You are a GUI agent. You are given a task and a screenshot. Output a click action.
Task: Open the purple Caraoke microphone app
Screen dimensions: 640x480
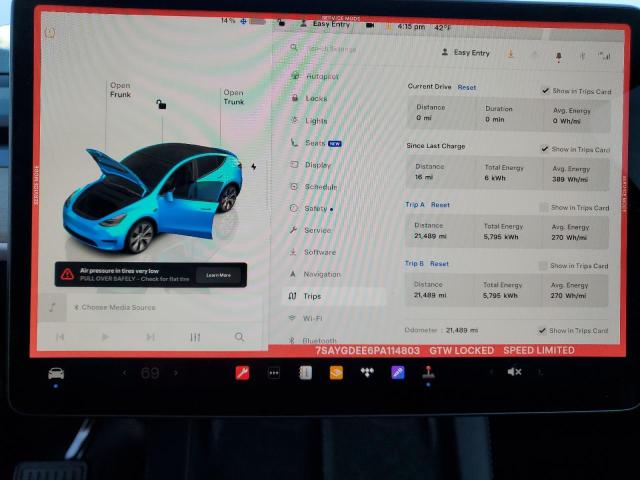(x=398, y=372)
